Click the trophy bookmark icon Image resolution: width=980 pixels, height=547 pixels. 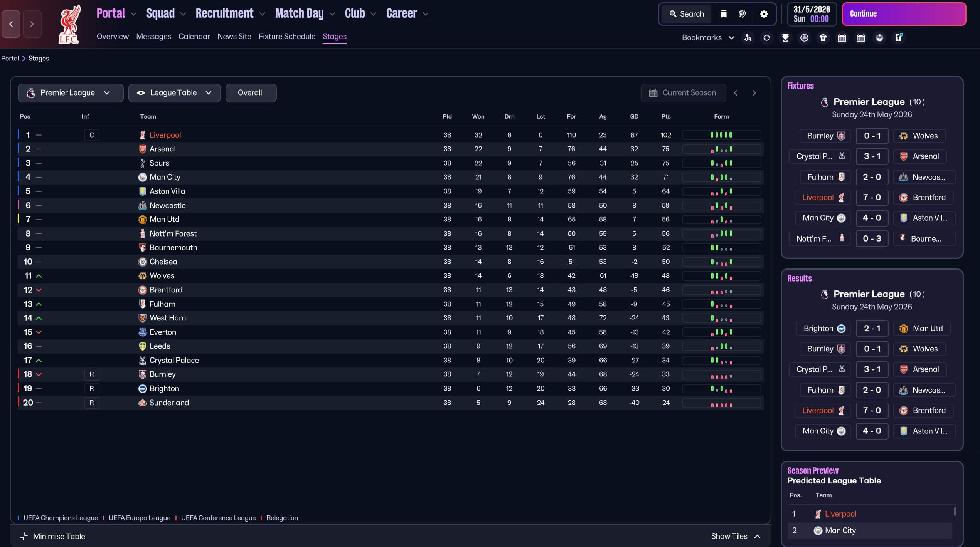pyautogui.click(x=785, y=38)
